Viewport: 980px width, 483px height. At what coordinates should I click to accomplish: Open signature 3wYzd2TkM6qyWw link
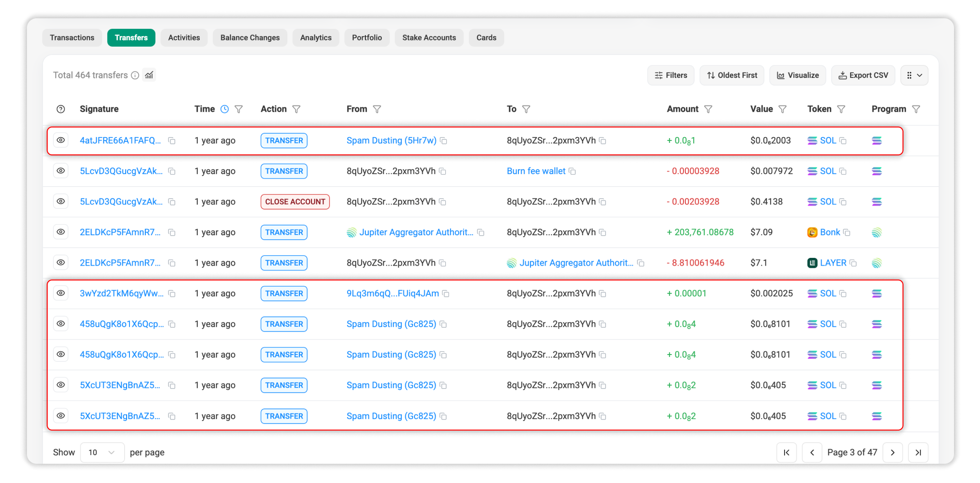[122, 293]
